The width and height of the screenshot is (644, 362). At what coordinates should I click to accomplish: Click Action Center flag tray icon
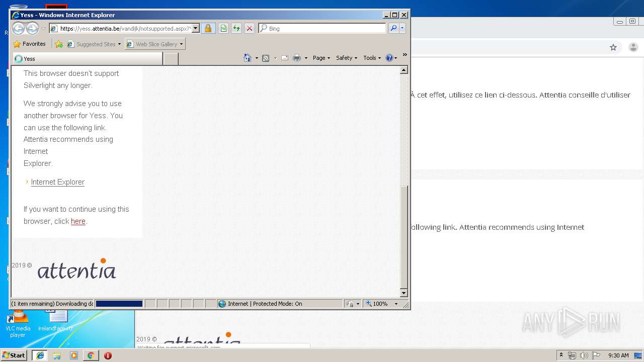tap(595, 355)
